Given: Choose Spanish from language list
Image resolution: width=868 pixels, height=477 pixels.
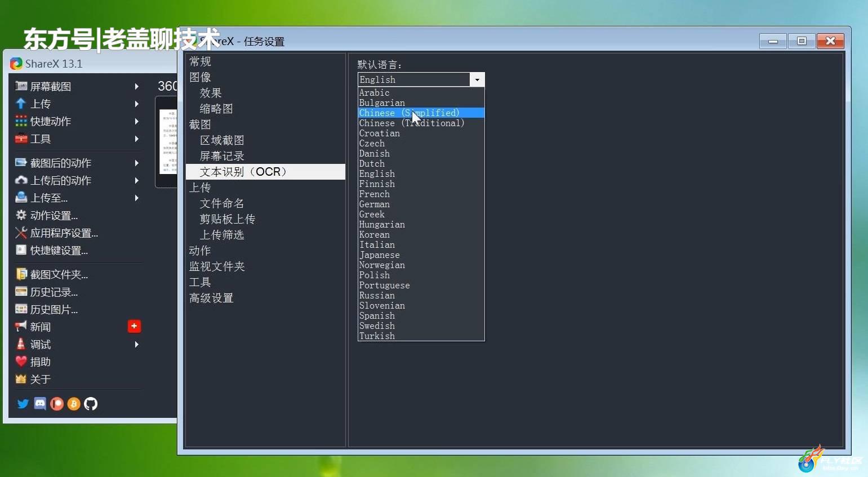Looking at the screenshot, I should 421,315.
